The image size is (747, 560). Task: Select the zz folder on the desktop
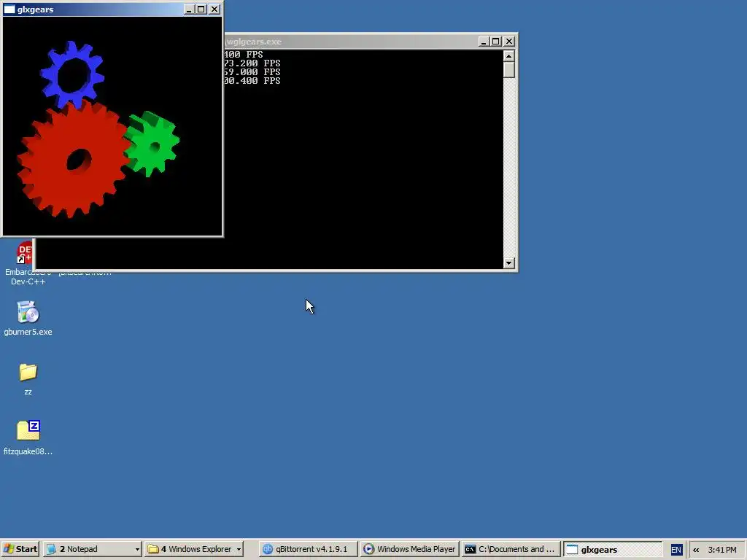point(28,379)
